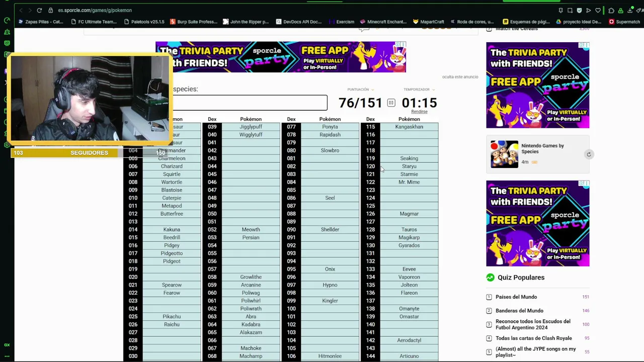This screenshot has width=644, height=362.
Task: Click the upper right Sporcle Party ad
Action: click(537, 85)
